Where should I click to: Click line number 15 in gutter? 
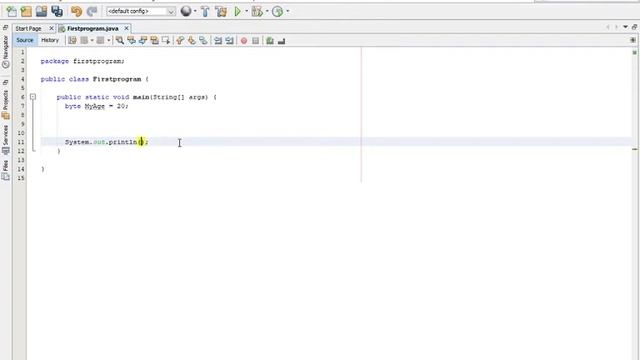(20, 178)
